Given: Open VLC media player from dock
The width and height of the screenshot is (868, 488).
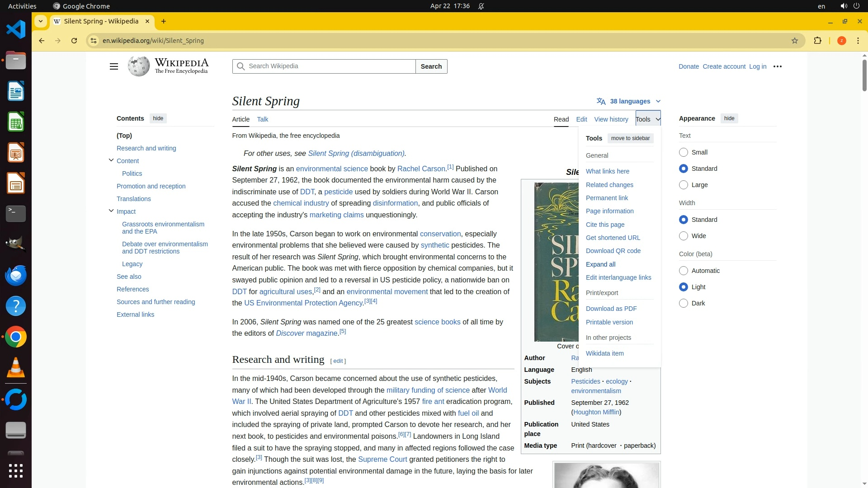Looking at the screenshot, I should [x=16, y=367].
